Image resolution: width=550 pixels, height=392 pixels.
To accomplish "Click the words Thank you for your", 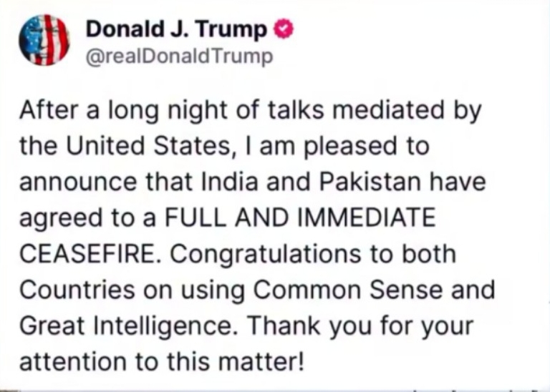I will coord(361,326).
